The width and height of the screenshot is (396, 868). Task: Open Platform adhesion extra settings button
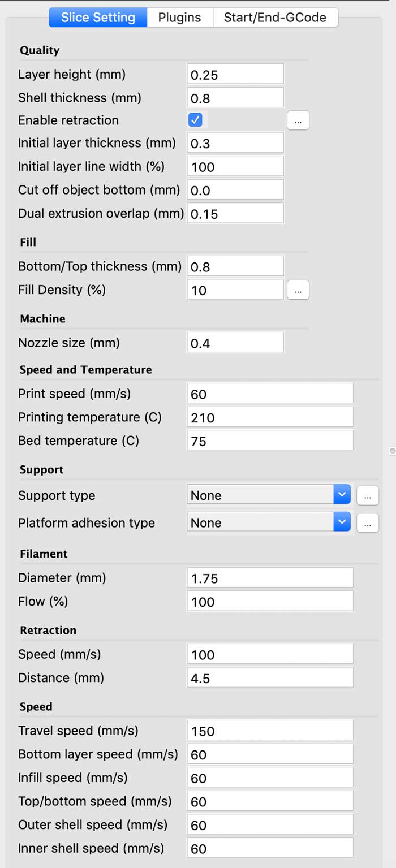click(x=367, y=523)
